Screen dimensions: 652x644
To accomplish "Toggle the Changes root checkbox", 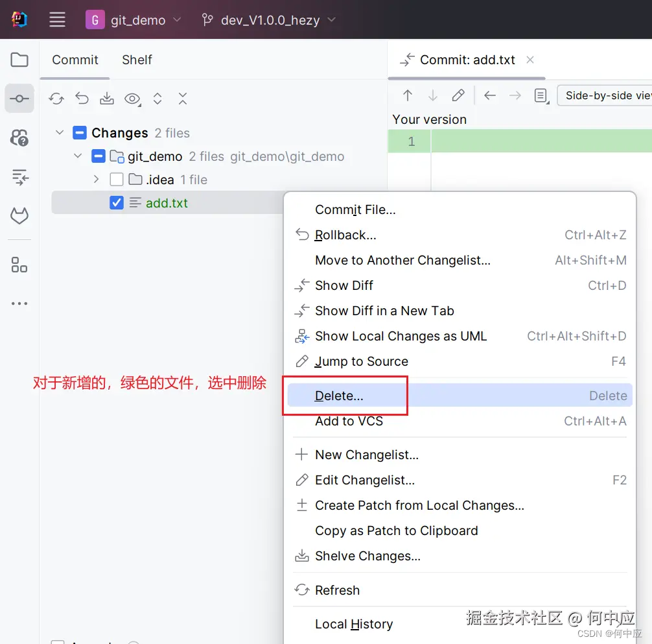I will (80, 133).
